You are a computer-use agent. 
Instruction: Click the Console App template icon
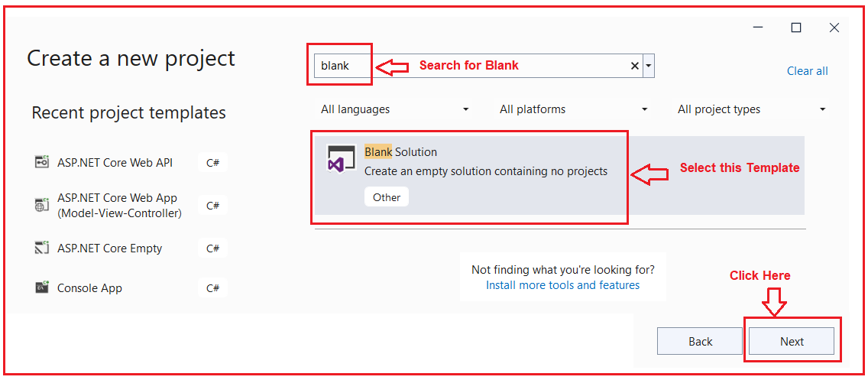click(x=41, y=288)
